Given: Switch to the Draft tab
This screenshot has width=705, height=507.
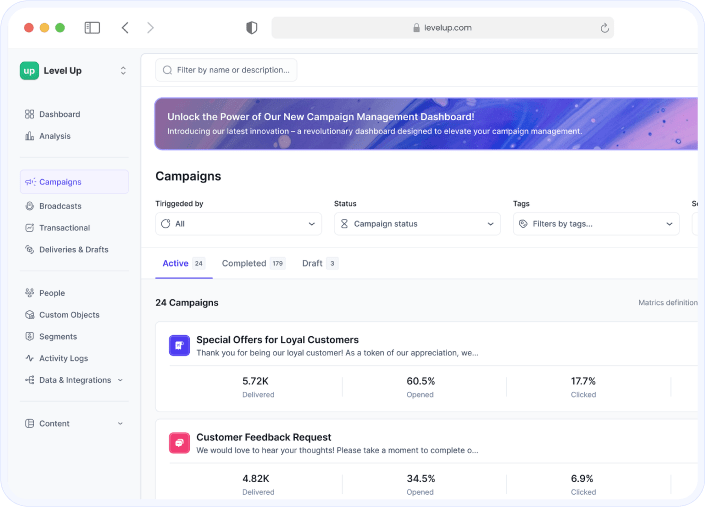Looking at the screenshot, I should click(319, 263).
